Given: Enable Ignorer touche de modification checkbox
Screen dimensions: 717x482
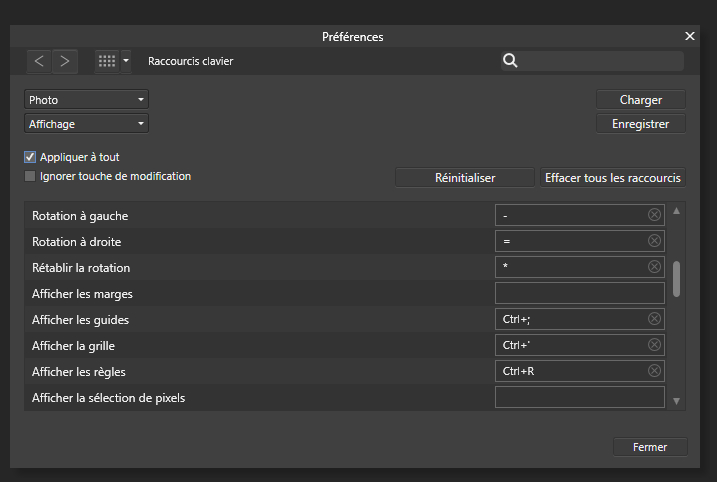Looking at the screenshot, I should click(x=30, y=176).
